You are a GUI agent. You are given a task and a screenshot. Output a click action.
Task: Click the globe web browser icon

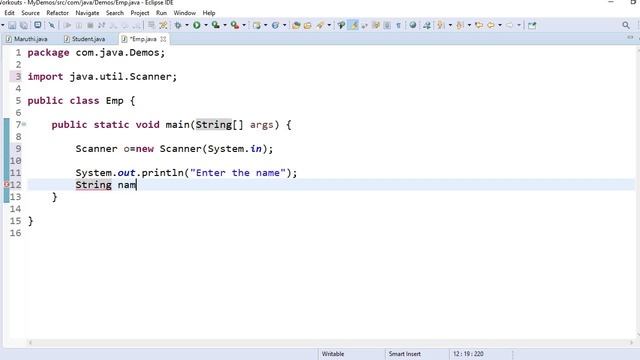pyautogui.click(x=413, y=25)
